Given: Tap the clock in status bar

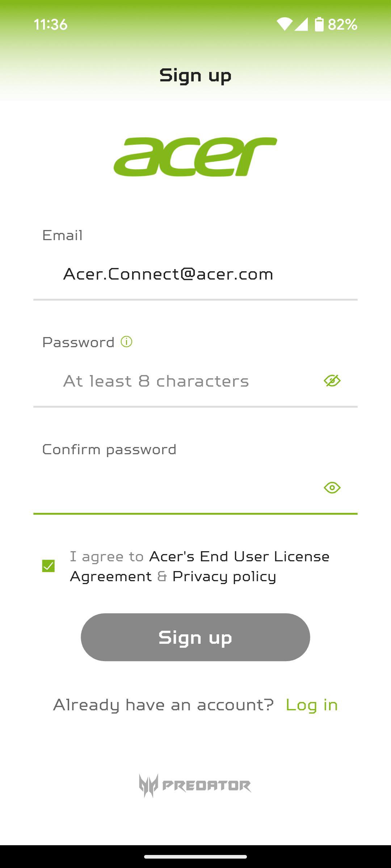Looking at the screenshot, I should coord(51,24).
